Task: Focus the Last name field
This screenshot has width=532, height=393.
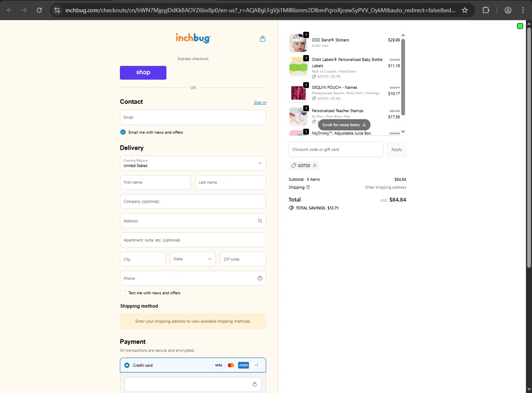Action: (231, 182)
